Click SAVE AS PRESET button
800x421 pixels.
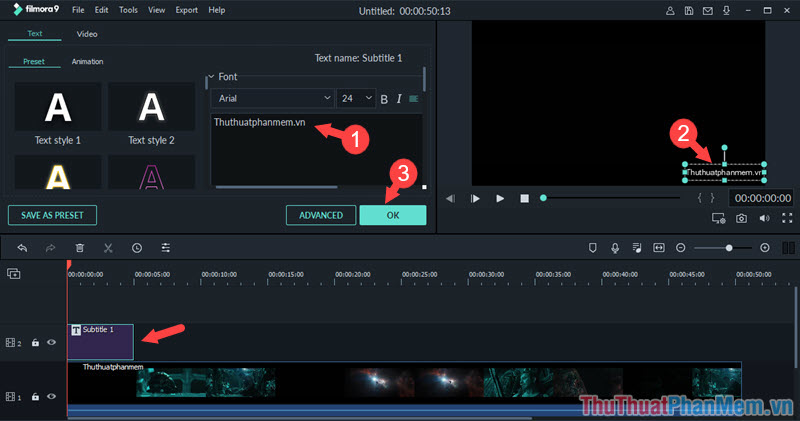52,215
